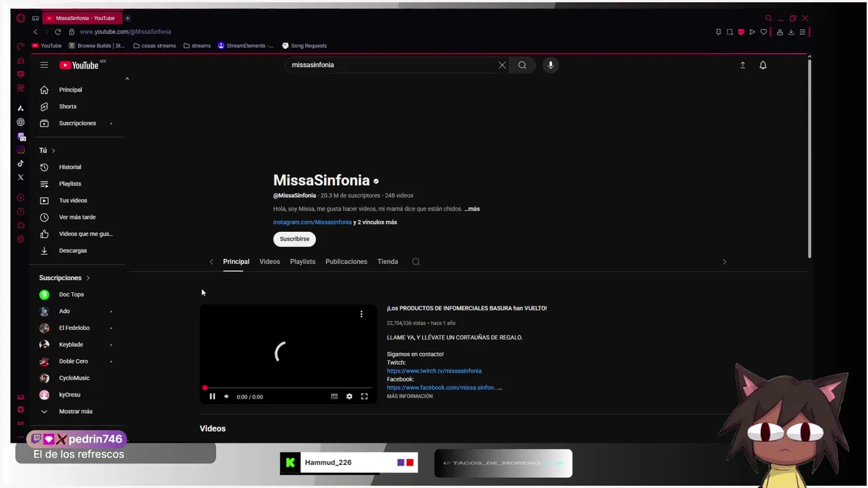Go back to previous page

click(x=35, y=32)
